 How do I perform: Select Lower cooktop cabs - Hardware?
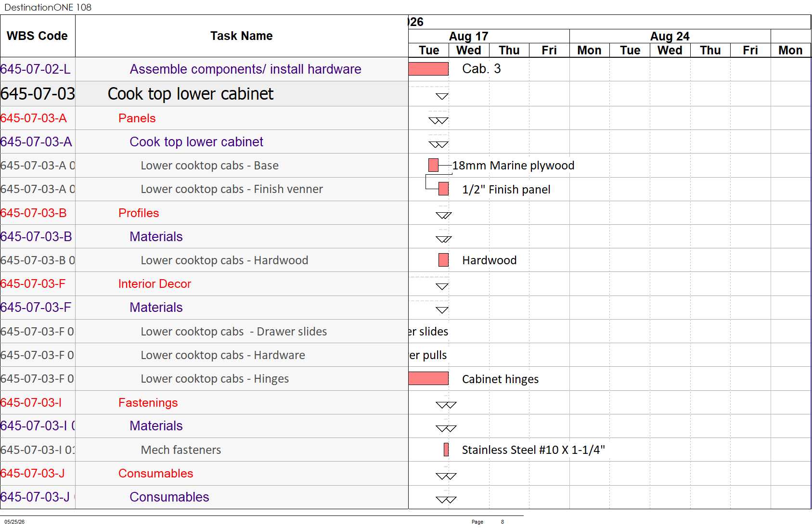tap(223, 355)
